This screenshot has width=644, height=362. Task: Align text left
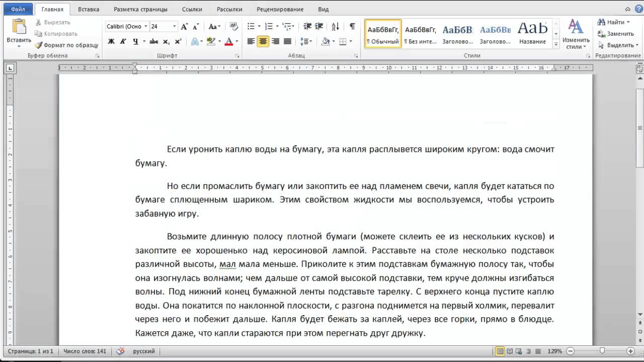[x=251, y=41]
